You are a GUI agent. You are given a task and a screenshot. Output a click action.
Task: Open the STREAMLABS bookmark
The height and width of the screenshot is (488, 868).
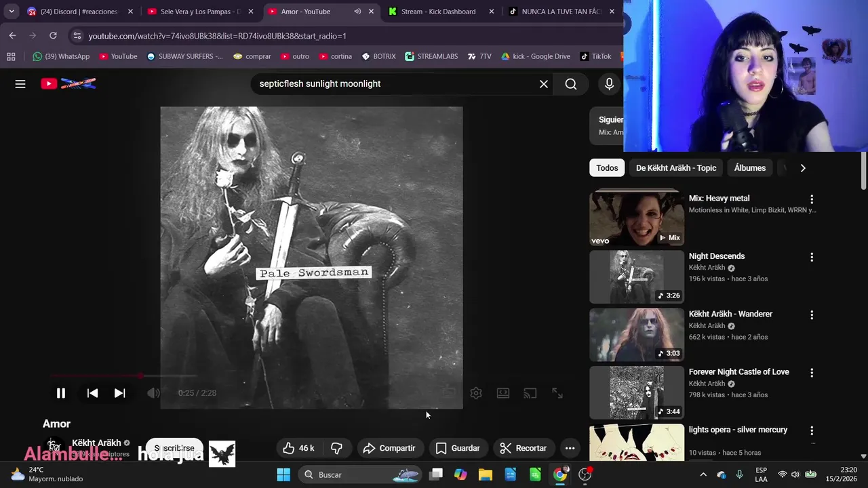click(431, 56)
